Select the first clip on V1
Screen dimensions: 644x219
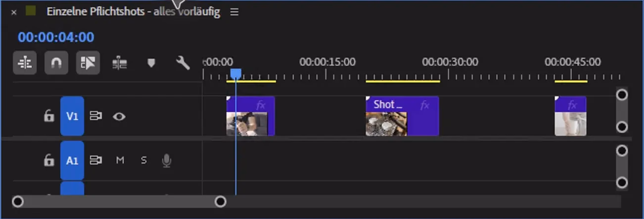coord(250,116)
